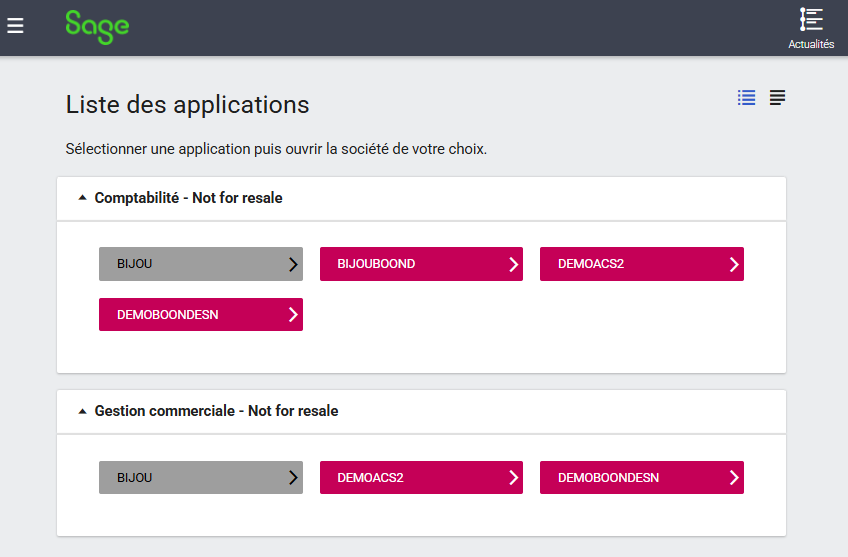
Task: Open the Actualités news panel
Action: click(810, 27)
